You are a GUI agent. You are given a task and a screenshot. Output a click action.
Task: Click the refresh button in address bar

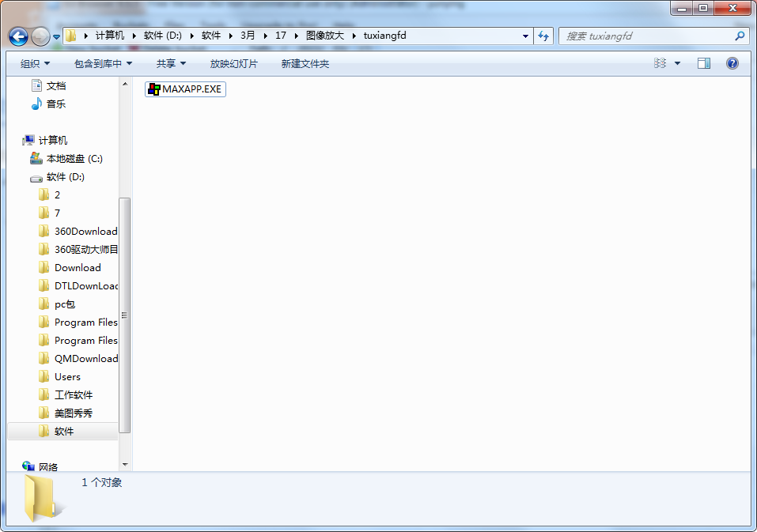point(543,36)
